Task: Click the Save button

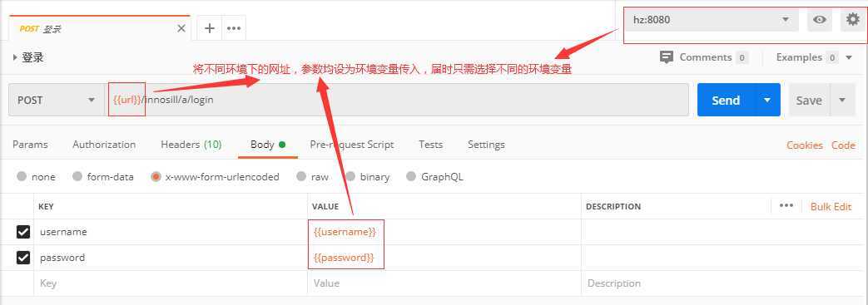Action: tap(809, 100)
